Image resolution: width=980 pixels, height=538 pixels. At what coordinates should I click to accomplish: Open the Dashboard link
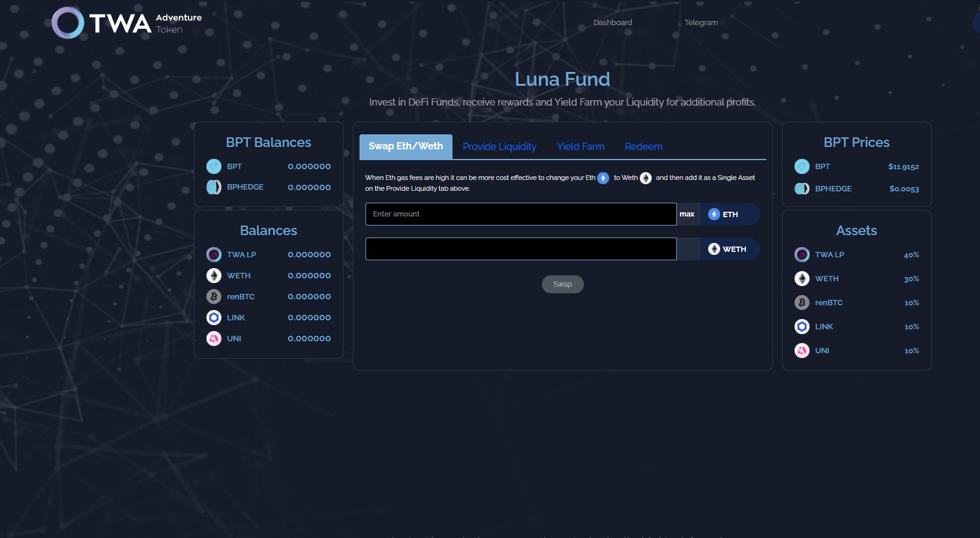coord(612,23)
